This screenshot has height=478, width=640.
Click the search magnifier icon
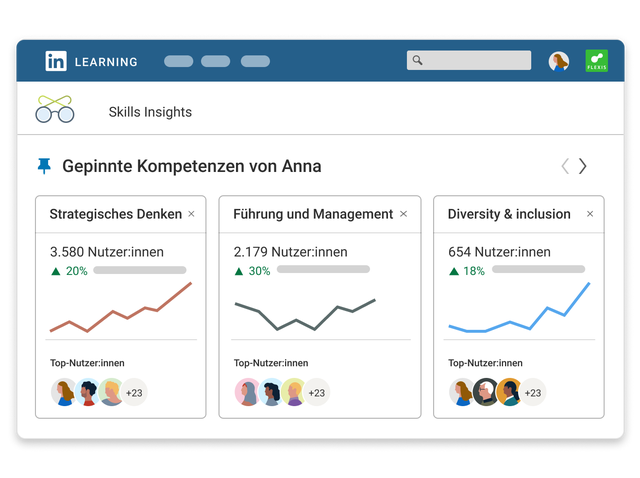click(417, 60)
